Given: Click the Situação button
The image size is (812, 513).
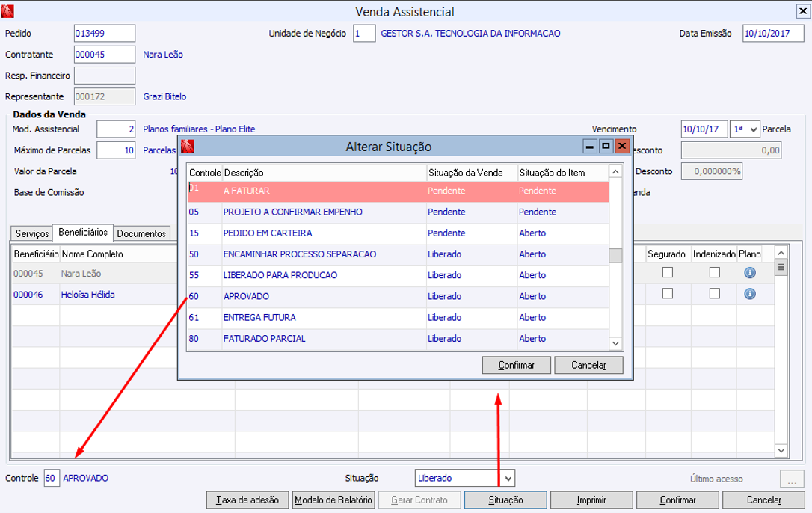Looking at the screenshot, I should coord(506,500).
